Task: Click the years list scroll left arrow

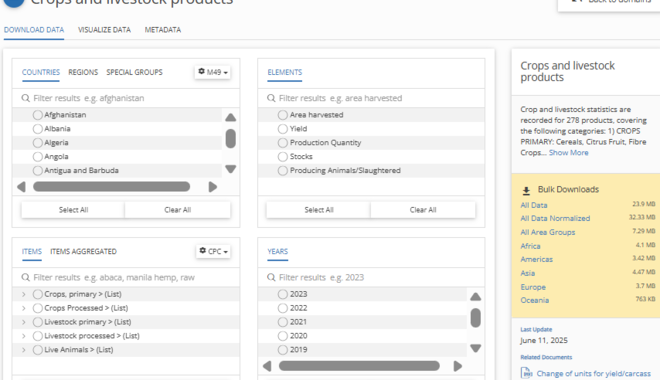Action: point(267,366)
